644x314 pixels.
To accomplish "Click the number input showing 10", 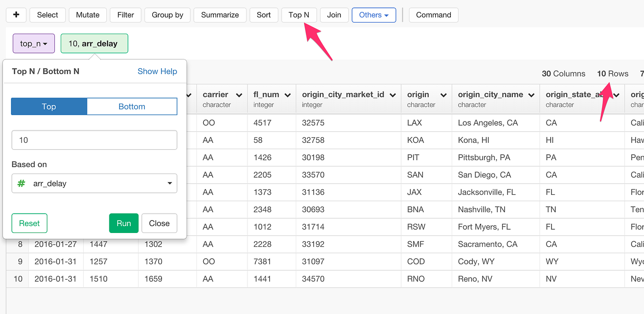I will 94,140.
